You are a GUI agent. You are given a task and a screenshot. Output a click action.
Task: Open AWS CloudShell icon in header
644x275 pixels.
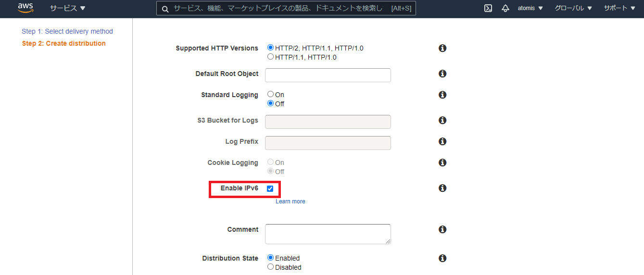pyautogui.click(x=488, y=8)
